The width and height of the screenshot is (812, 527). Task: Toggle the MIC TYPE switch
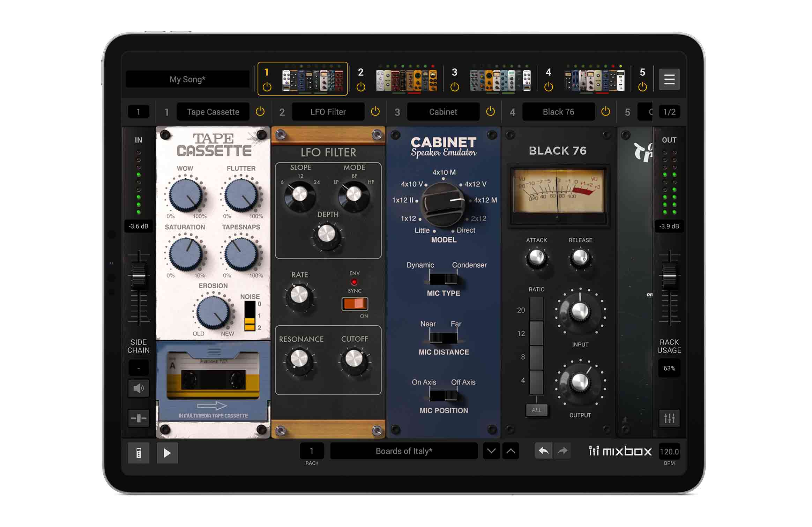pyautogui.click(x=444, y=279)
